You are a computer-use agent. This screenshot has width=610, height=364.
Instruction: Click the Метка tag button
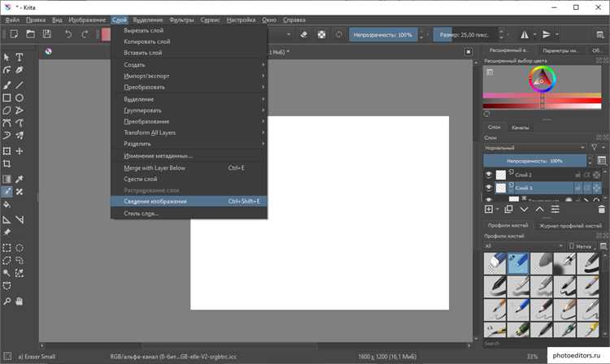point(581,246)
